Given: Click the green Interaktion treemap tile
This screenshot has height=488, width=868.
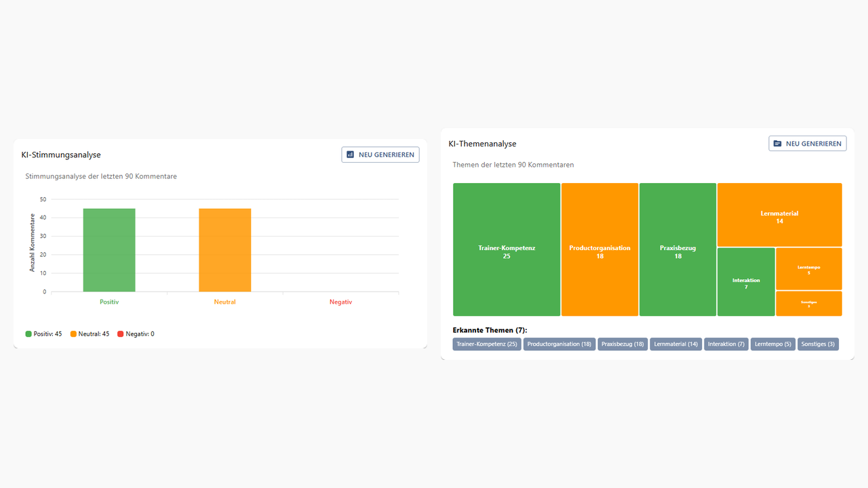Looking at the screenshot, I should click(746, 282).
